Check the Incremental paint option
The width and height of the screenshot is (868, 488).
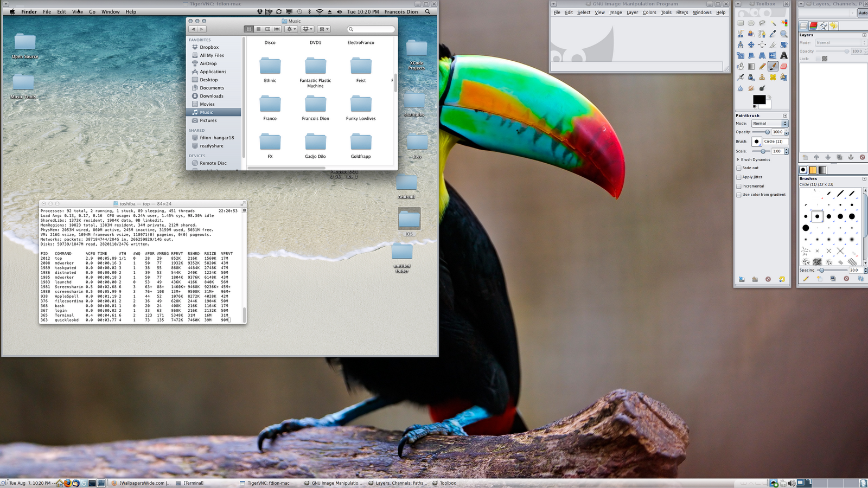(x=739, y=186)
